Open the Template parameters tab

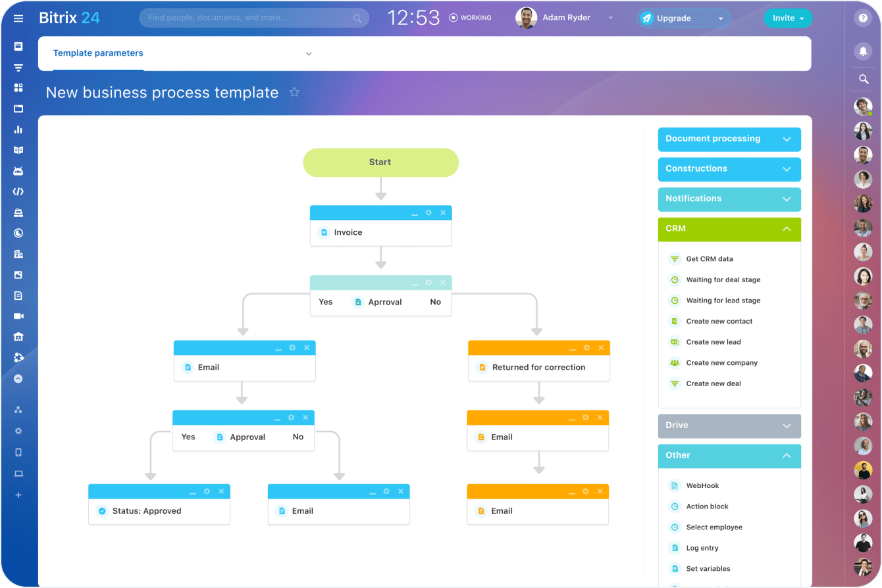click(98, 53)
